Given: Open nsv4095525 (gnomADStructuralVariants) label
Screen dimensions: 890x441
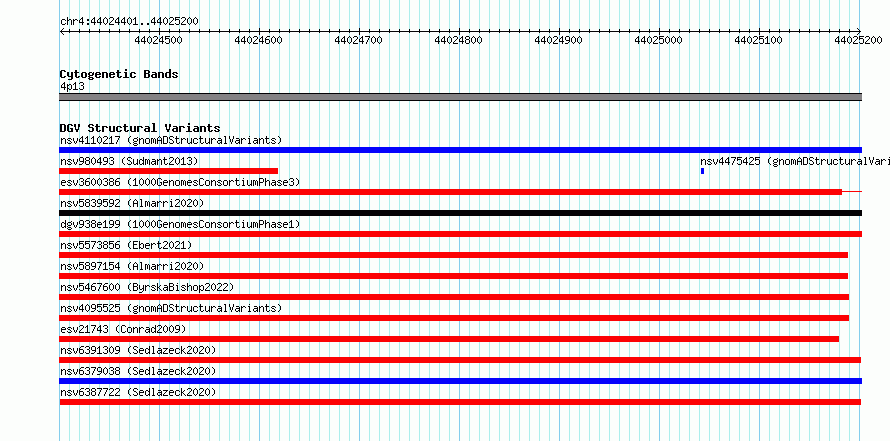Looking at the screenshot, I should coord(171,308).
